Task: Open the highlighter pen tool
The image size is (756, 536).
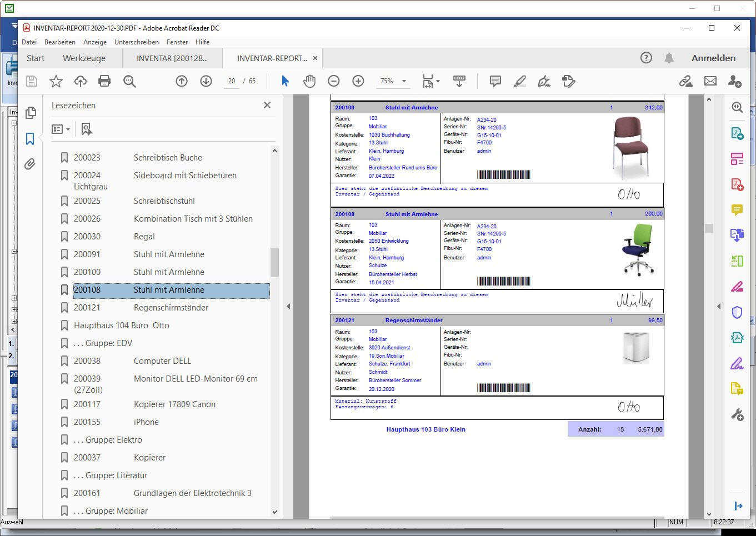Action: (x=519, y=81)
